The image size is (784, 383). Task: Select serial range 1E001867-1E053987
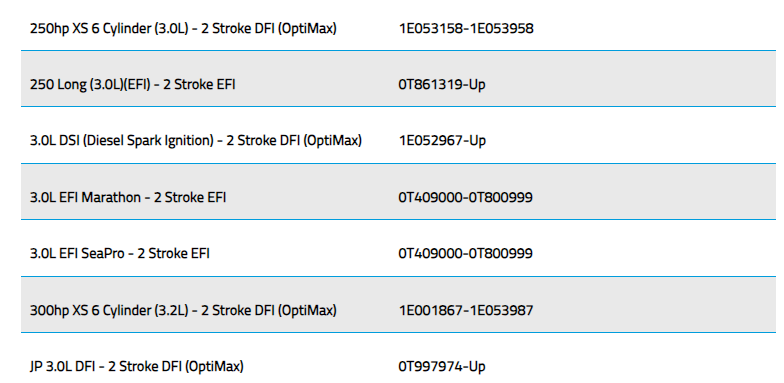(x=466, y=310)
